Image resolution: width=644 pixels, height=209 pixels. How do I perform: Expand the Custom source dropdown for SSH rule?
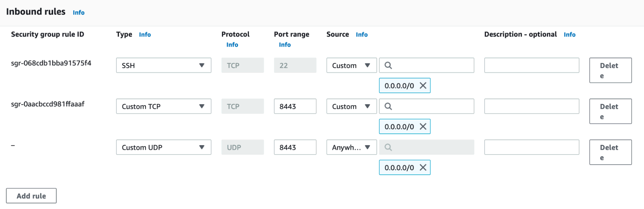pyautogui.click(x=351, y=65)
